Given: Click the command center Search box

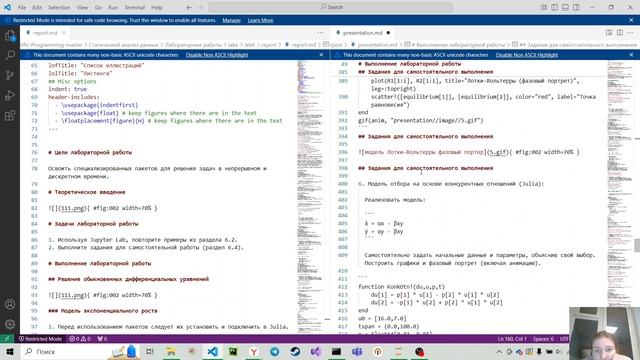Looking at the screenshot, I should coord(331,7).
